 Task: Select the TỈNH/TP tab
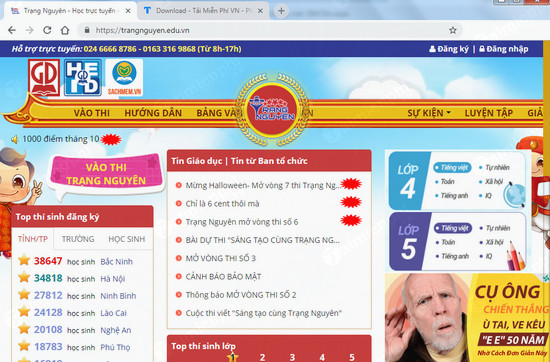[33, 239]
